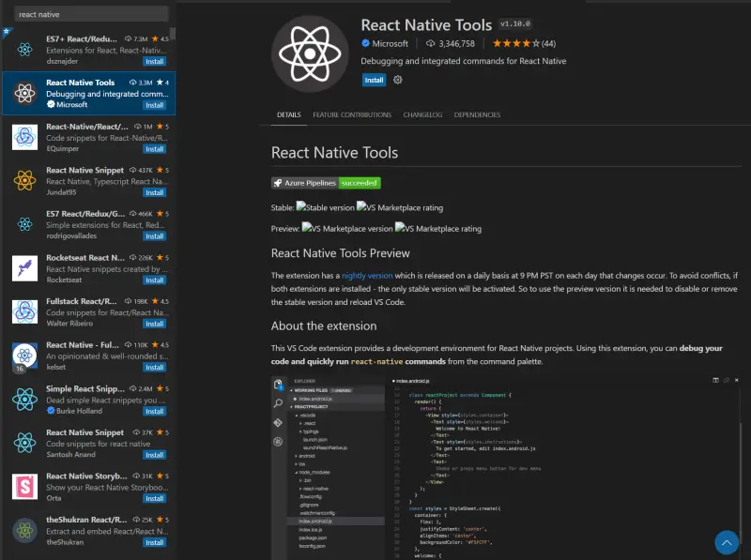Select the ES7+ React/Redux extension icon by dsznajder
The height and width of the screenshot is (560, 751).
click(x=24, y=49)
